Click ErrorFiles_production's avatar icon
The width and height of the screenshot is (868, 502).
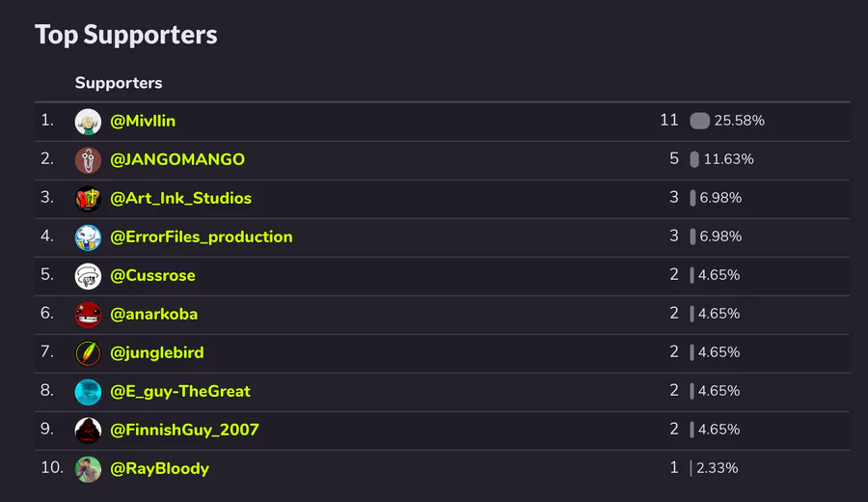[x=88, y=237]
